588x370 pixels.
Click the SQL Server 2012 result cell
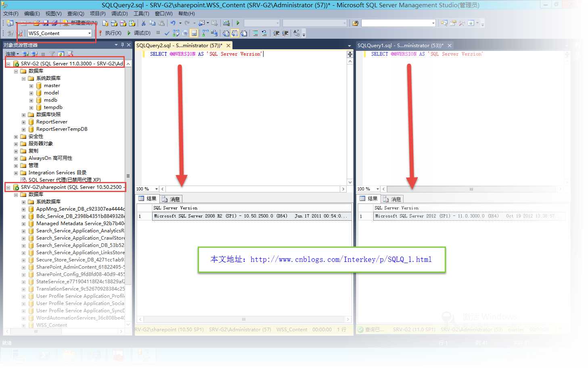469,216
